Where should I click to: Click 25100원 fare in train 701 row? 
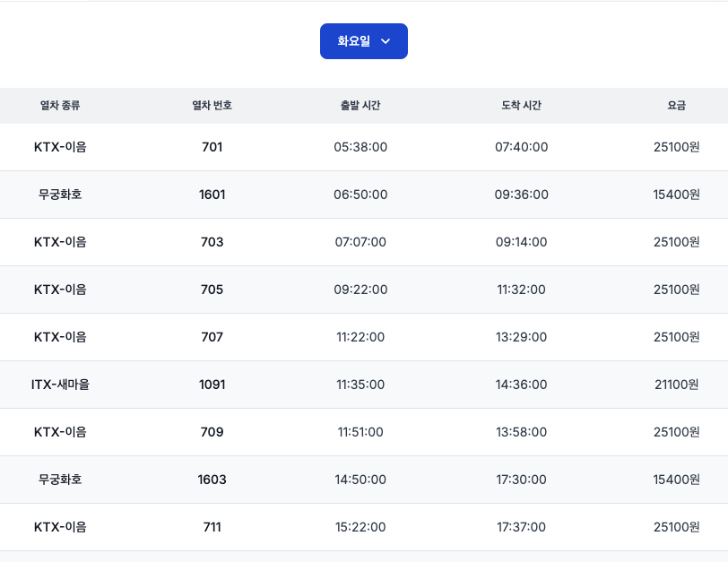coord(677,147)
